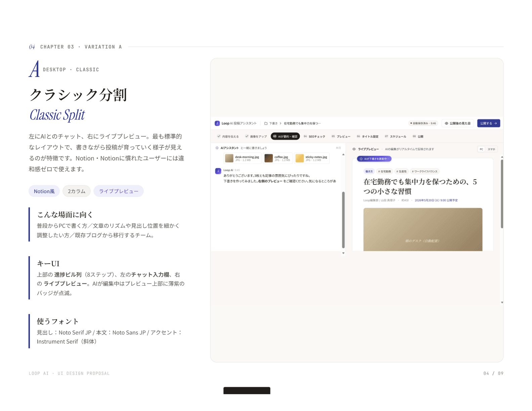Click the Loop AI avatar in chat message
Viewport: 532px width, 411px height.
218,171
